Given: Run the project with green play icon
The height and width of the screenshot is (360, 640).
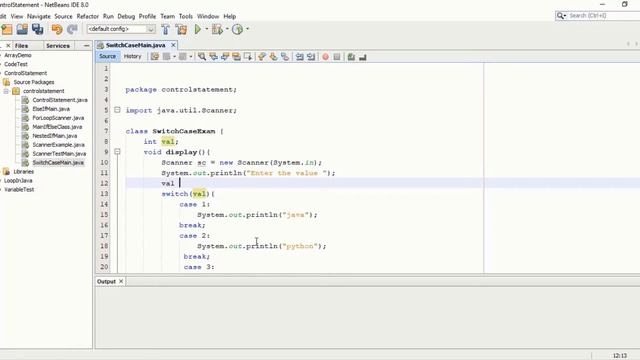Looking at the screenshot, I should (198, 29).
